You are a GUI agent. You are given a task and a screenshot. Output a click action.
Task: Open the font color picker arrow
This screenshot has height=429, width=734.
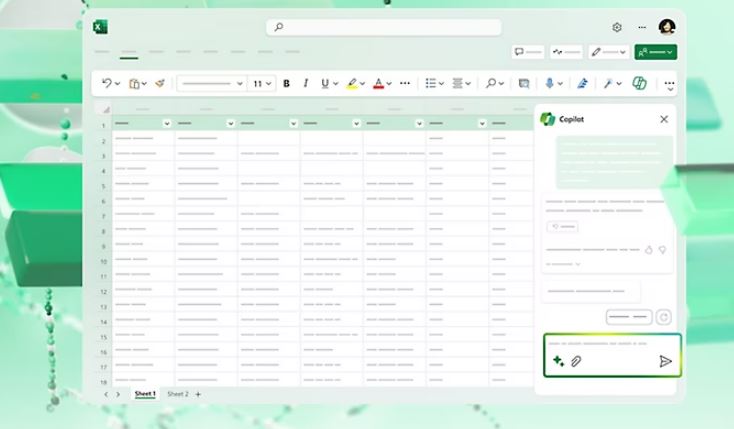click(x=389, y=84)
